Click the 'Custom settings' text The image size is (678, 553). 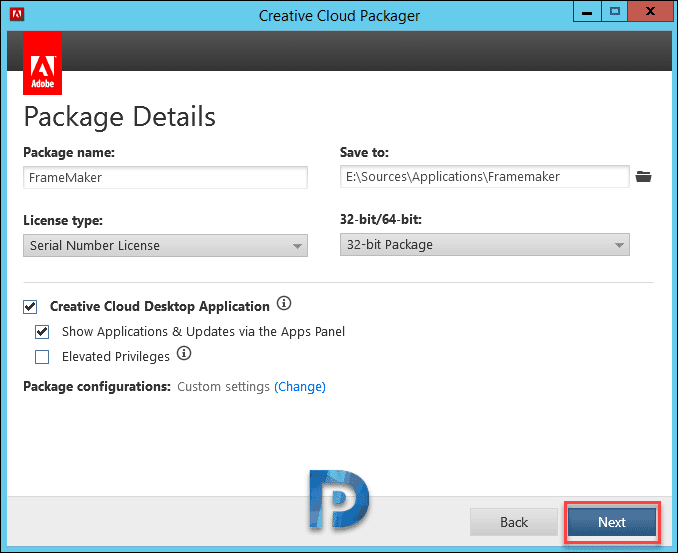224,387
